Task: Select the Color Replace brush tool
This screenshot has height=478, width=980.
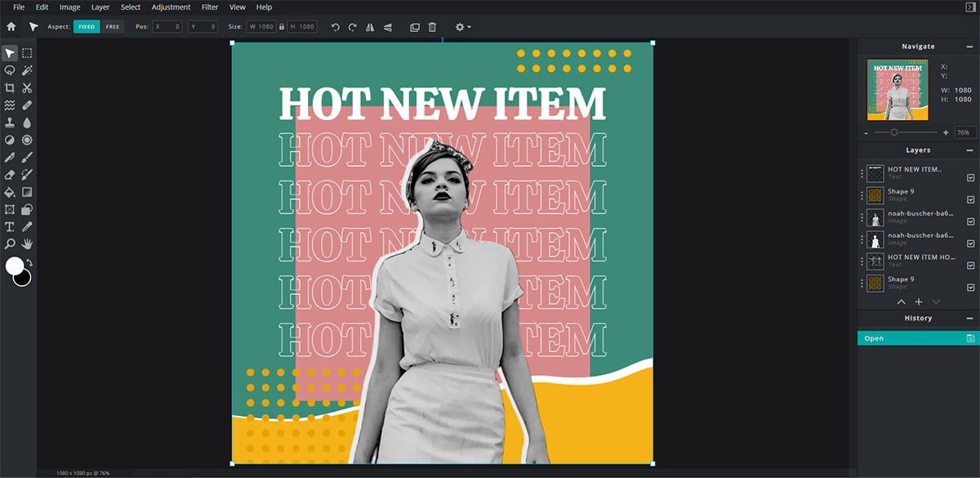Action: (x=27, y=175)
